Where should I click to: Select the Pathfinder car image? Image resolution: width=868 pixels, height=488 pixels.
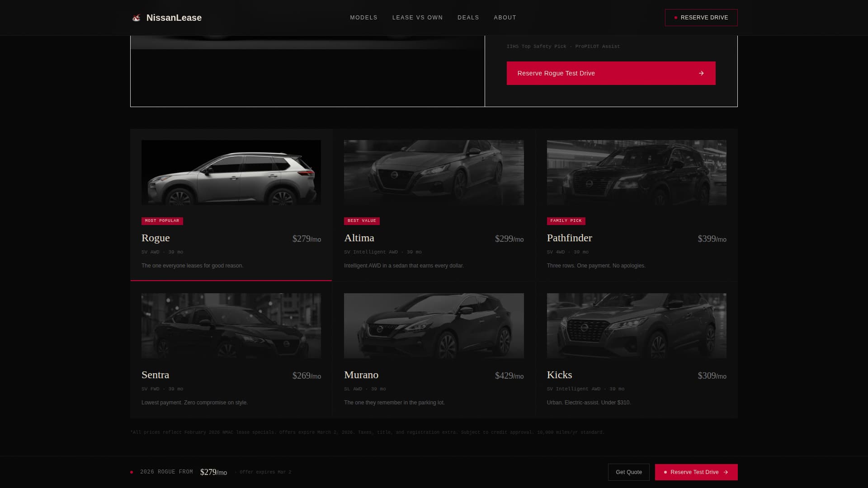click(637, 173)
